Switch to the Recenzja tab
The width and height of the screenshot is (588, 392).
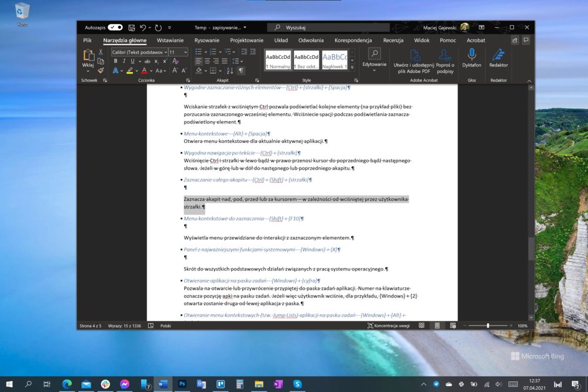pyautogui.click(x=393, y=40)
